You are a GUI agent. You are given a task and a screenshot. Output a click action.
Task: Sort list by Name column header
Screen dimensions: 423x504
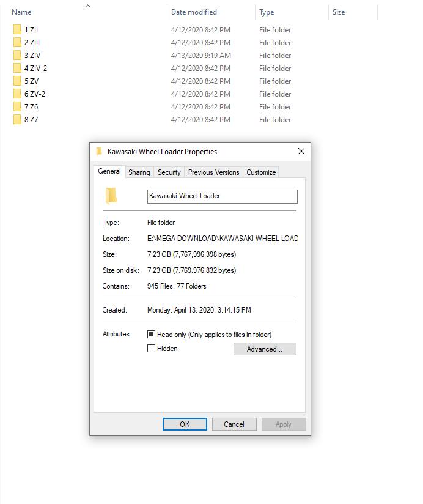(x=21, y=12)
